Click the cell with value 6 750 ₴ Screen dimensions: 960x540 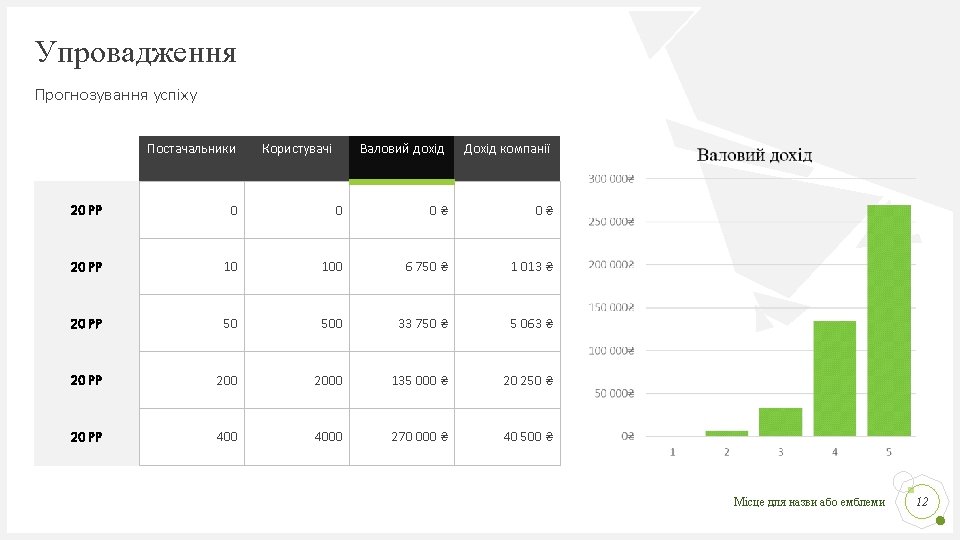(402, 267)
